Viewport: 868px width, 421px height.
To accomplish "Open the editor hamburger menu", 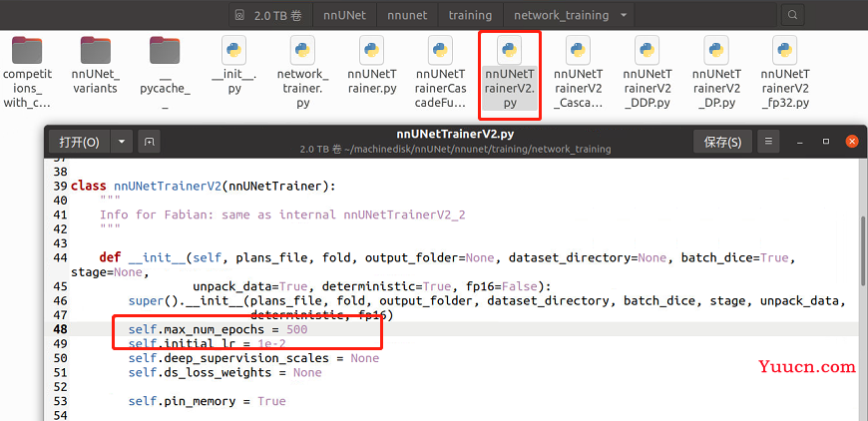I will (768, 142).
